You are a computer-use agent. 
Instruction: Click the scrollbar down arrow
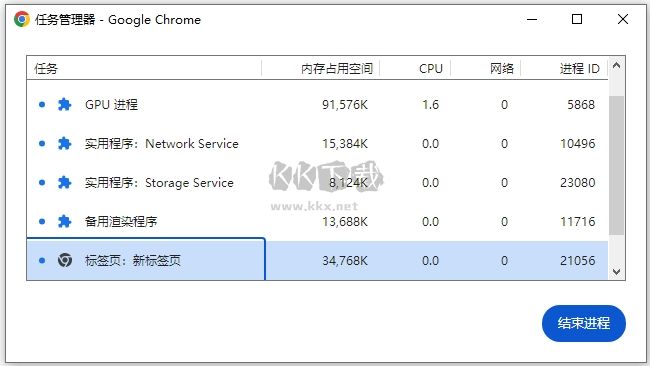pyautogui.click(x=616, y=272)
